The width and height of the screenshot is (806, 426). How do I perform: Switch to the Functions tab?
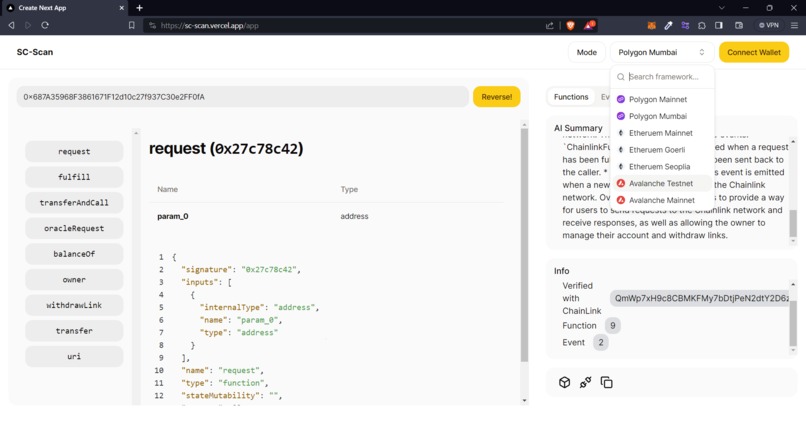coord(571,97)
